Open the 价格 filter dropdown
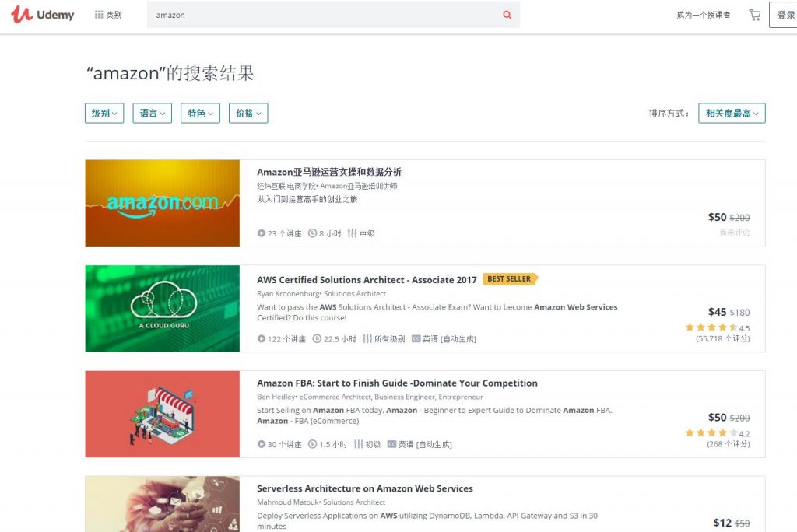This screenshot has width=797, height=532. point(248,114)
